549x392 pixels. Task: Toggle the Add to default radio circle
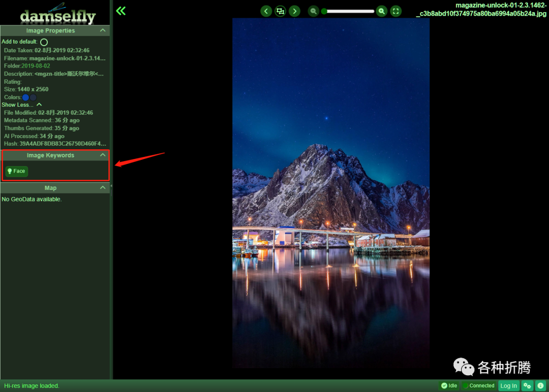pyautogui.click(x=44, y=42)
